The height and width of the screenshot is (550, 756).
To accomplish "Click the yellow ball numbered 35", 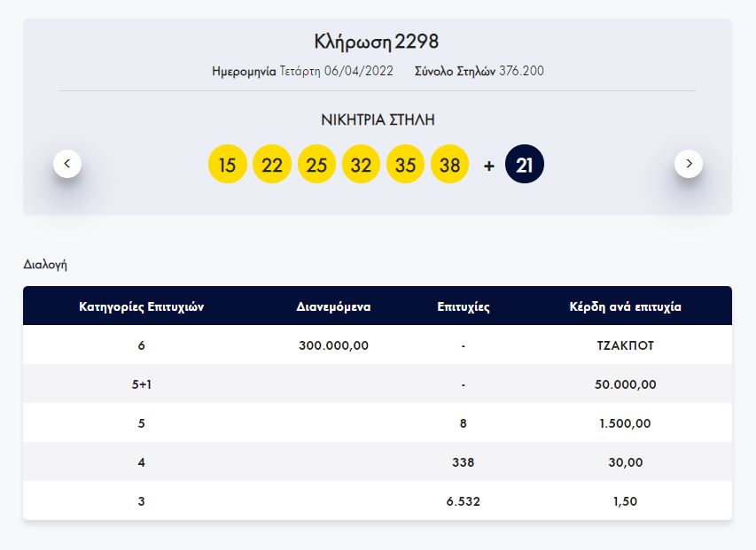I will pyautogui.click(x=406, y=165).
